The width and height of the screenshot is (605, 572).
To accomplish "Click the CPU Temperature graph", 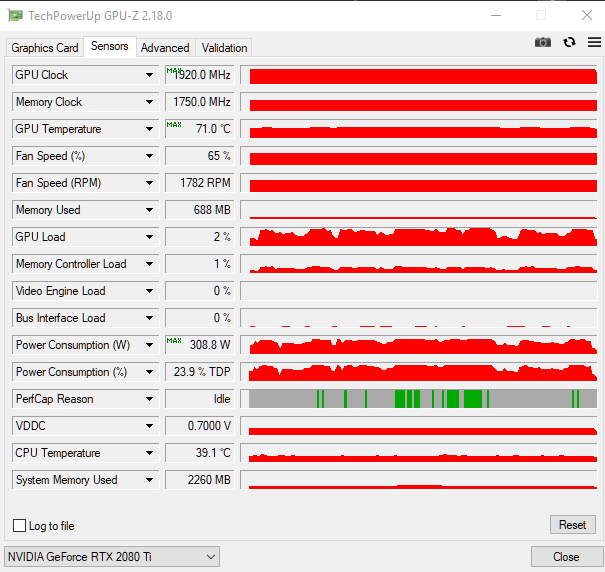I will click(x=419, y=453).
